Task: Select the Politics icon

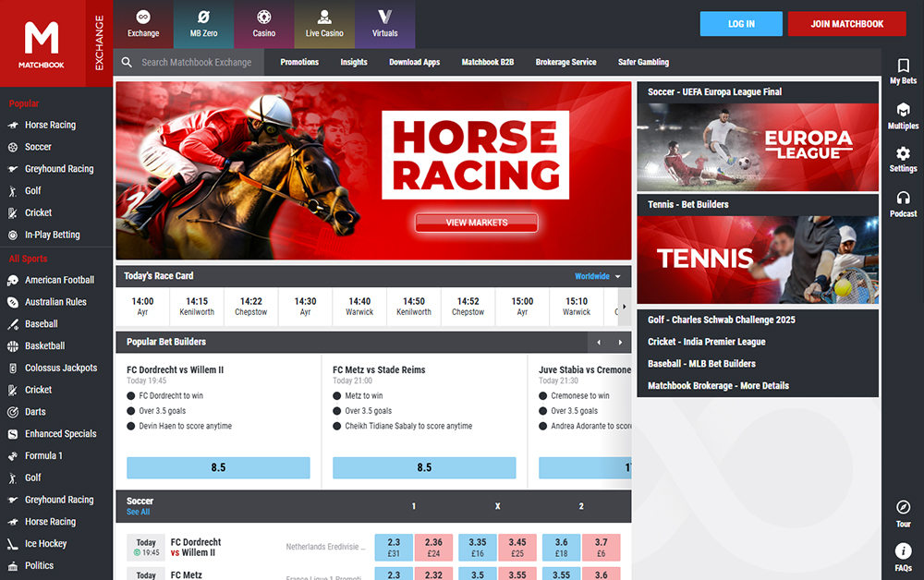Action: point(12,566)
